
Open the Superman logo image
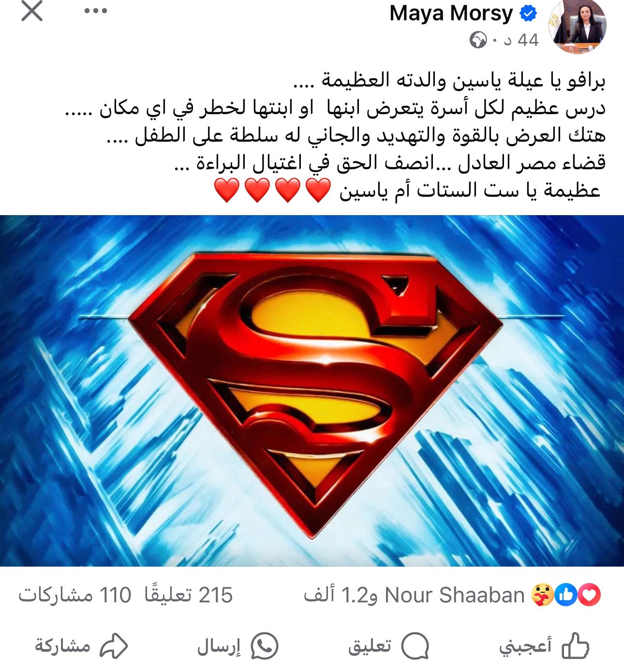click(312, 391)
